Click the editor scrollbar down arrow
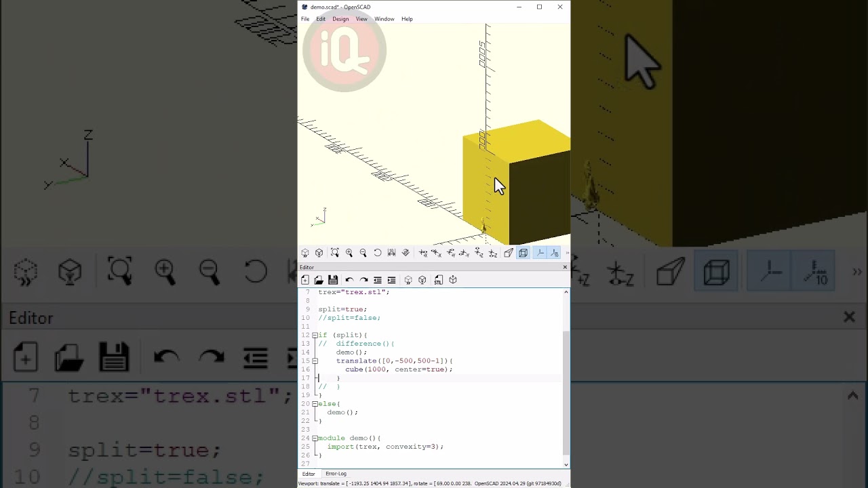This screenshot has height=488, width=868. tap(566, 464)
